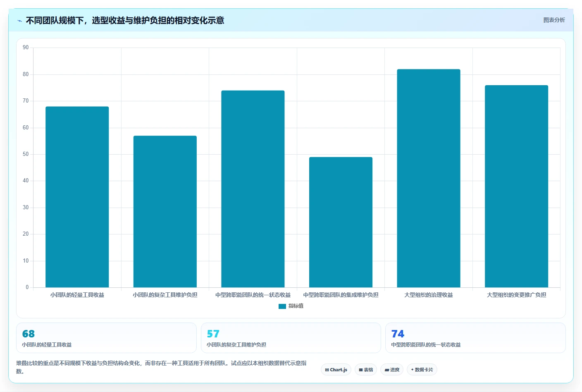
Task: Click the 图表分析 label in the header
Action: click(x=554, y=20)
